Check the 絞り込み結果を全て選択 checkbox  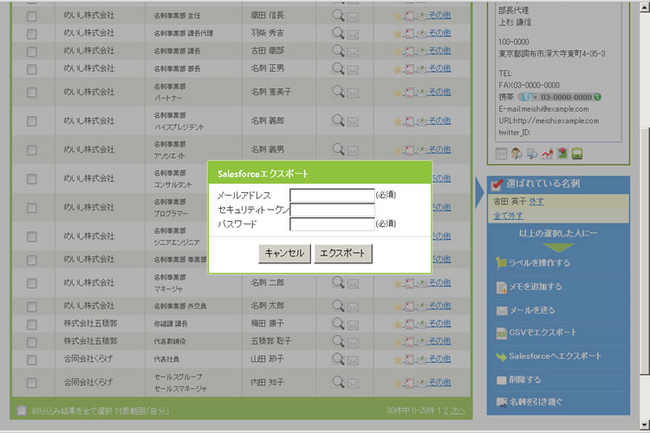22,410
